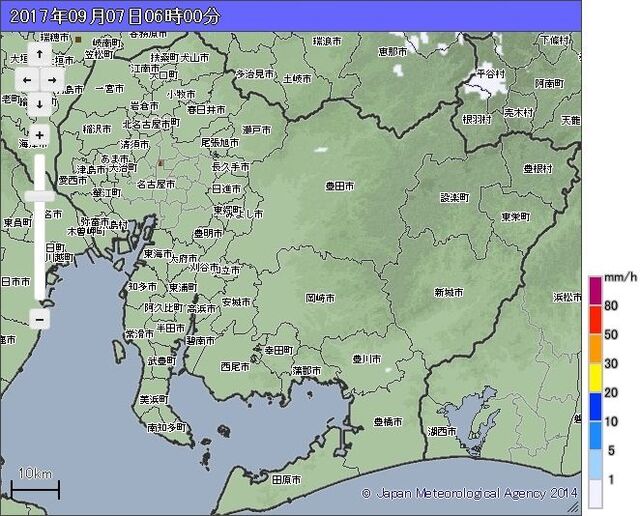Click the 東栄町 label on the map
The image size is (640, 516).
pos(516,217)
